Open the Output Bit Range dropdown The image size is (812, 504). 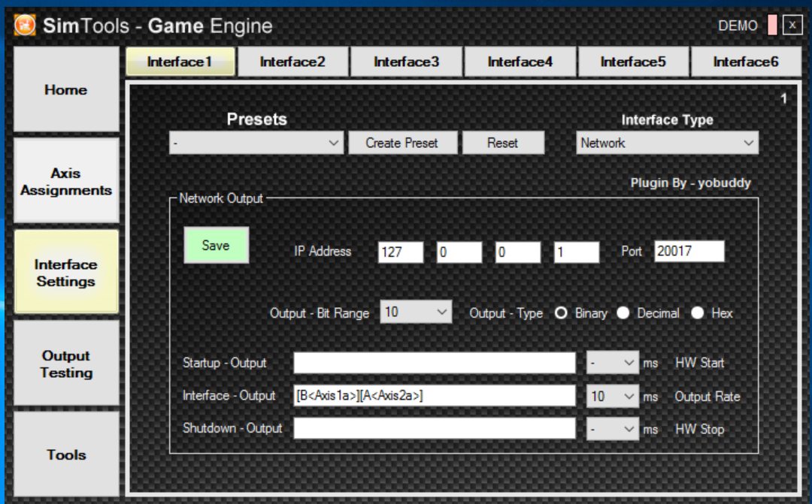(x=416, y=312)
